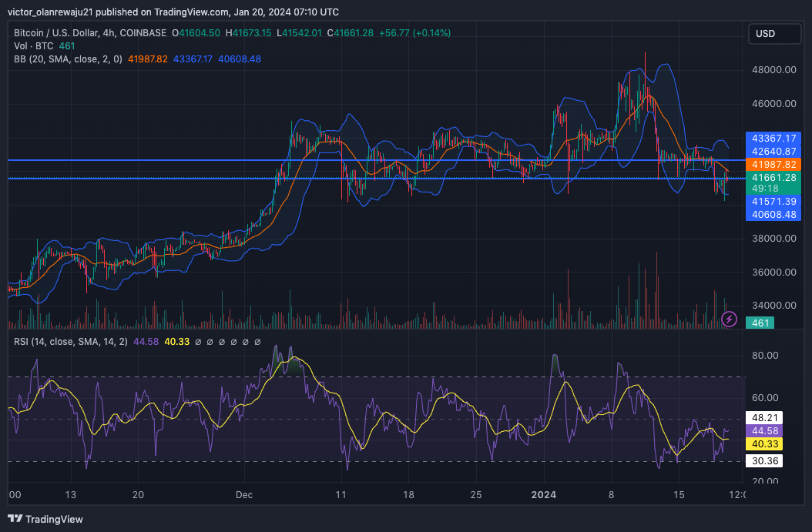This screenshot has height=532, width=812.
Task: Click the 48.21 RSI axis label
Action: pos(764,417)
